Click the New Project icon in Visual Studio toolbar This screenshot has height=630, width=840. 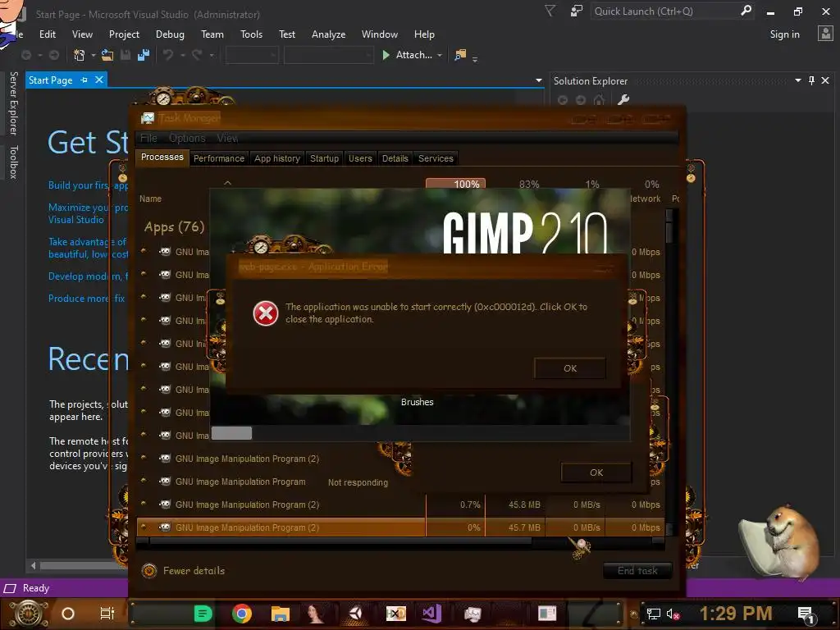[80, 55]
